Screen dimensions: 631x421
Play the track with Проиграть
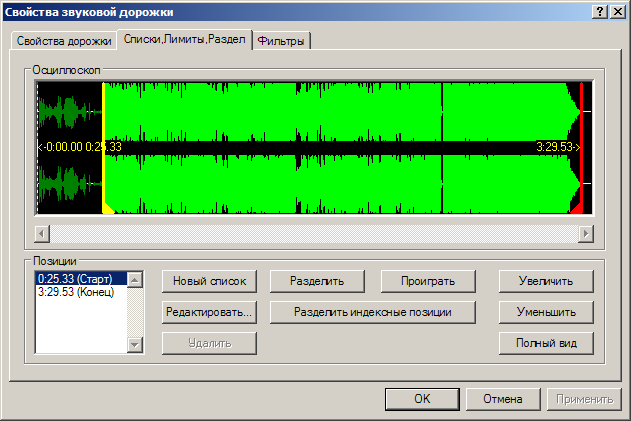coord(428,281)
